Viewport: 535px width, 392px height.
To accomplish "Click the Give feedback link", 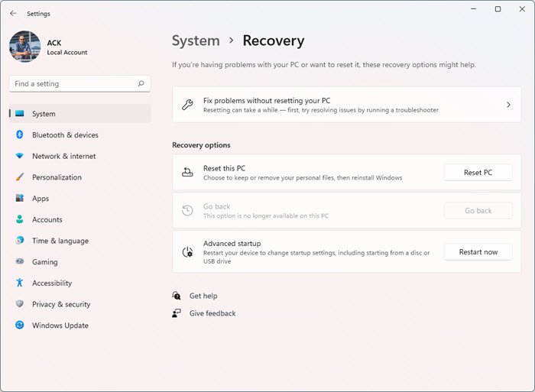I will pos(212,313).
